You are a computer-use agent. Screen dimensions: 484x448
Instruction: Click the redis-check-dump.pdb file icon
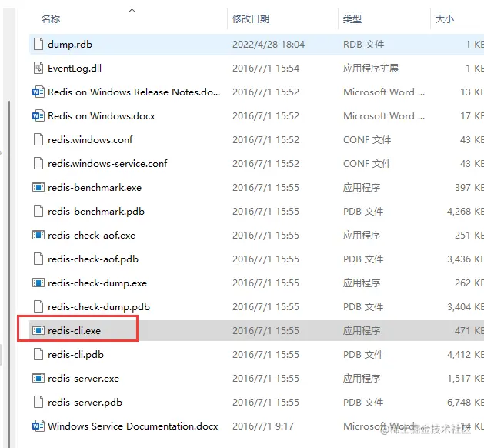(x=38, y=306)
